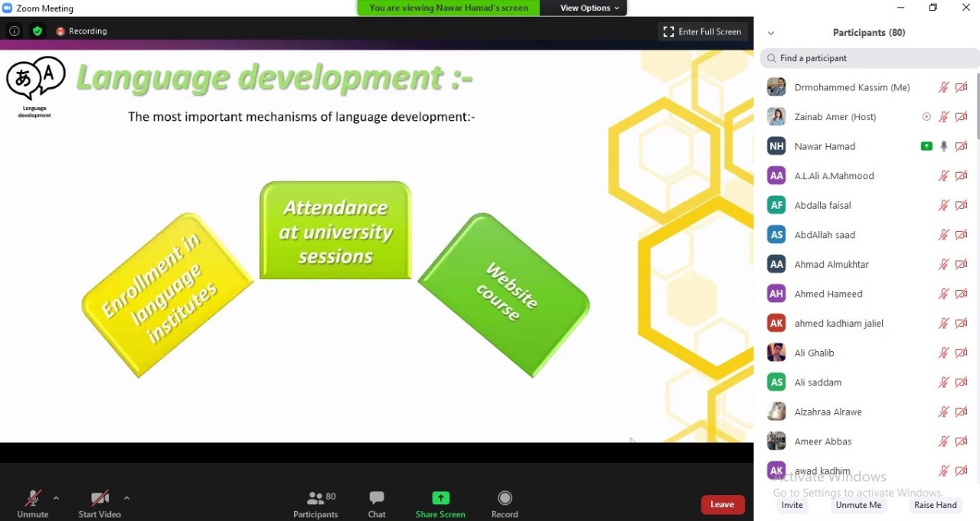Collapse the Participants panel chevron
980x521 pixels.
(771, 33)
